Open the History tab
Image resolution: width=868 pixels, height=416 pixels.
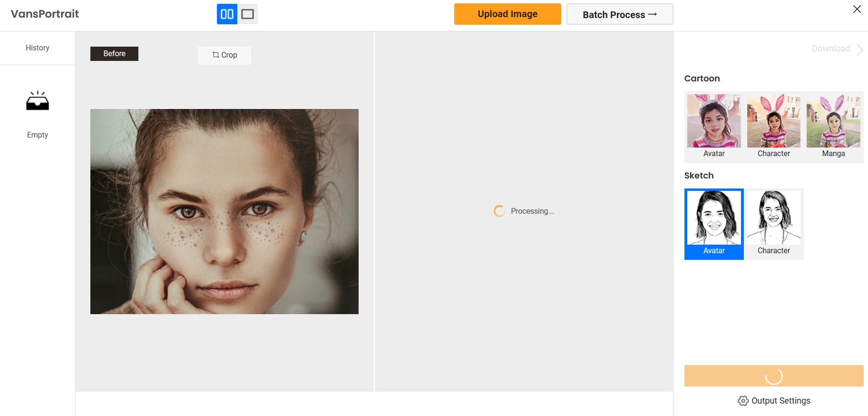(38, 48)
